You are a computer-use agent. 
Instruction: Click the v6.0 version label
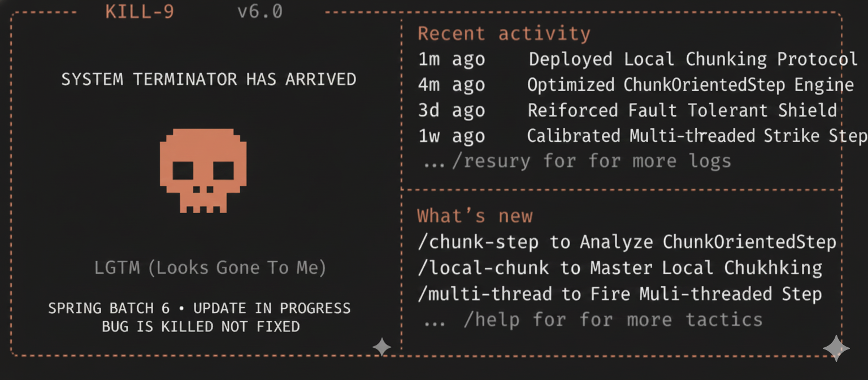click(260, 12)
